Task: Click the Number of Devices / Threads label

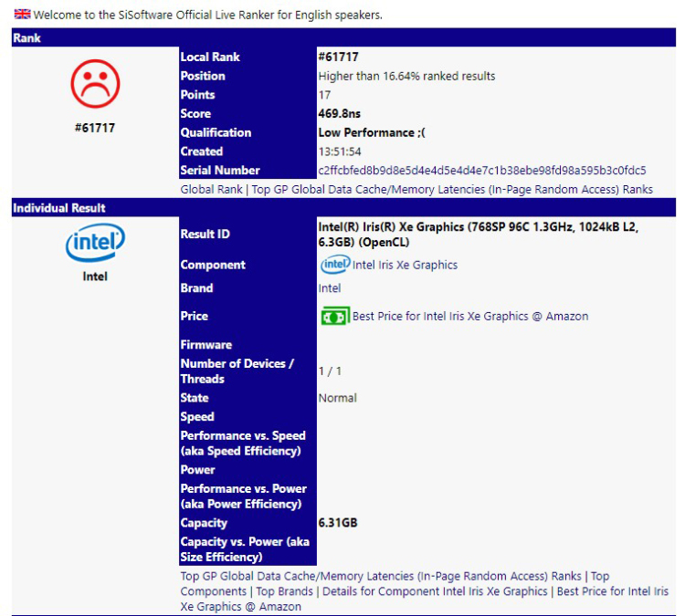Action: [237, 371]
